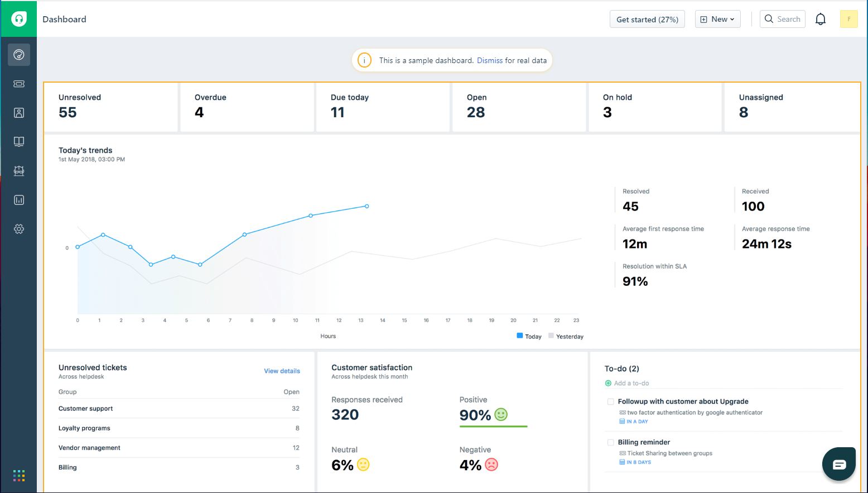Click the Search field in header
This screenshot has height=493, width=868.
pyautogui.click(x=783, y=19)
